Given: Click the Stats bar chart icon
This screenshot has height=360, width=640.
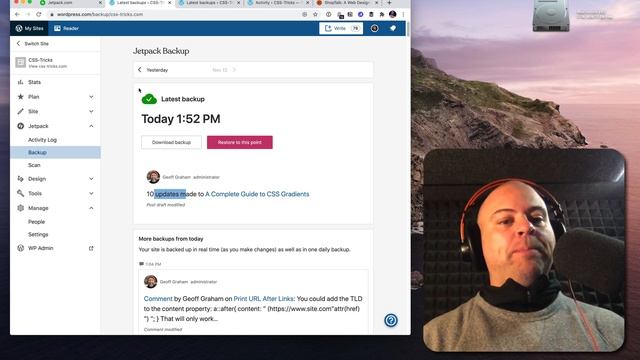Looking at the screenshot, I should pyautogui.click(x=20, y=82).
